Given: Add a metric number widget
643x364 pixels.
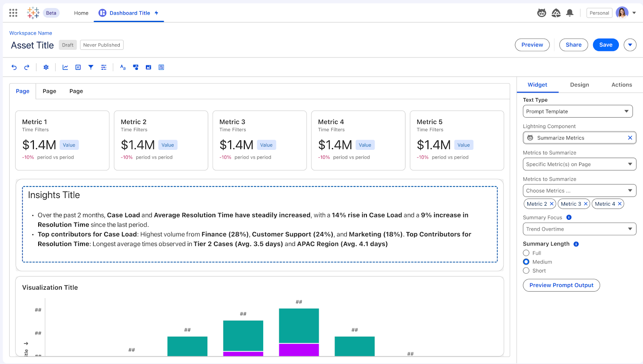Looking at the screenshot, I should click(78, 67).
